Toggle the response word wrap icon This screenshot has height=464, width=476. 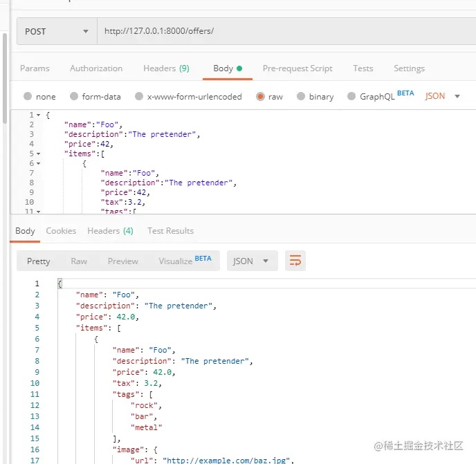[295, 261]
